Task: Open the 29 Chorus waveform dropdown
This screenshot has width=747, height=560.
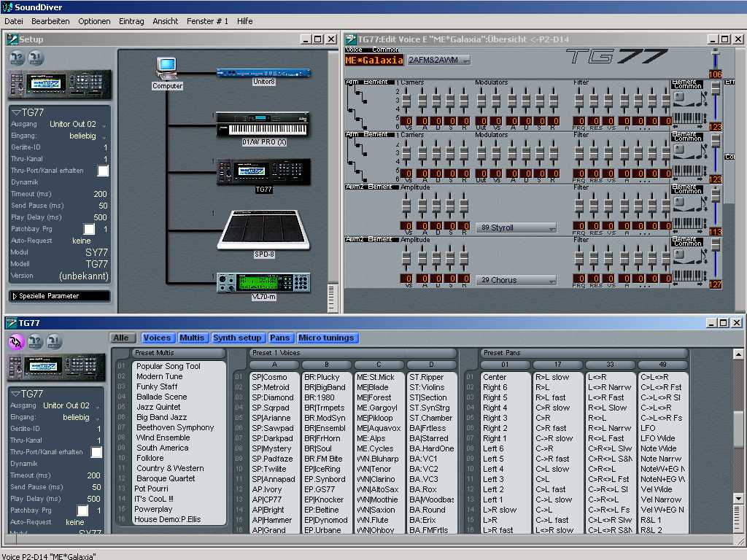Action: pos(516,280)
